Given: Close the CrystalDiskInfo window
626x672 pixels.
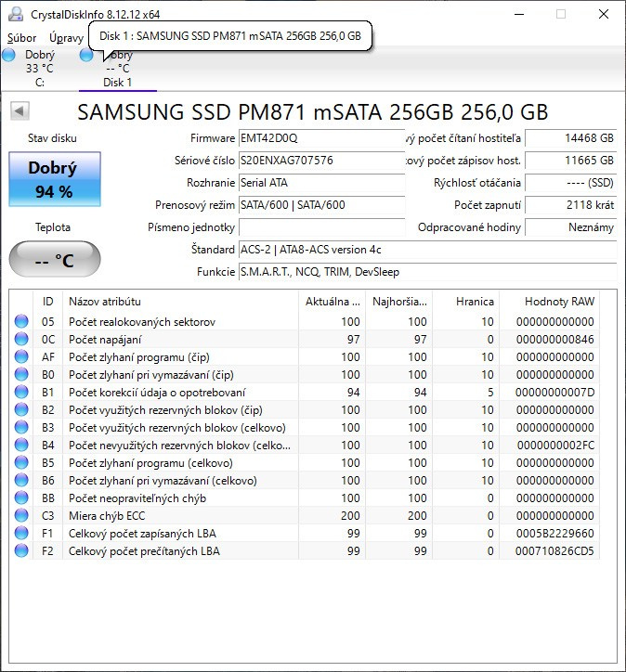Looking at the screenshot, I should [x=604, y=14].
